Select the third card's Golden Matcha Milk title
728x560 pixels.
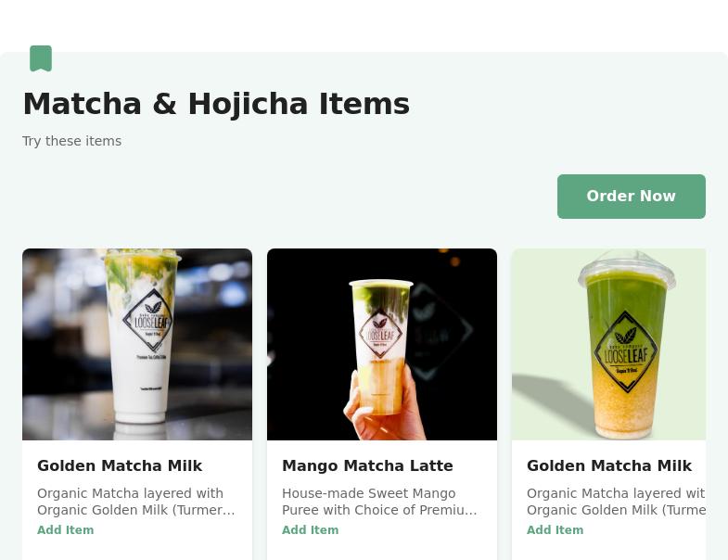point(609,465)
